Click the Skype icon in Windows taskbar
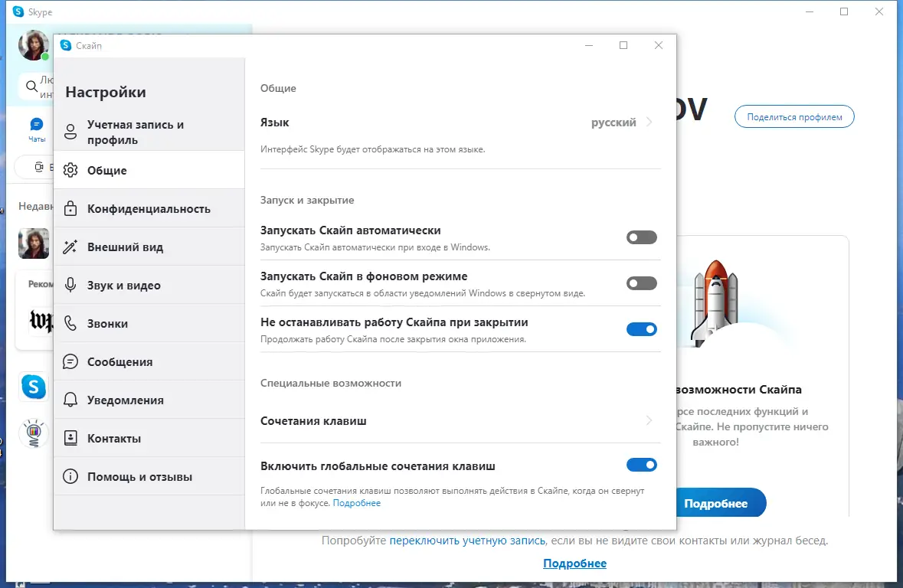This screenshot has width=903, height=588. coord(34,387)
